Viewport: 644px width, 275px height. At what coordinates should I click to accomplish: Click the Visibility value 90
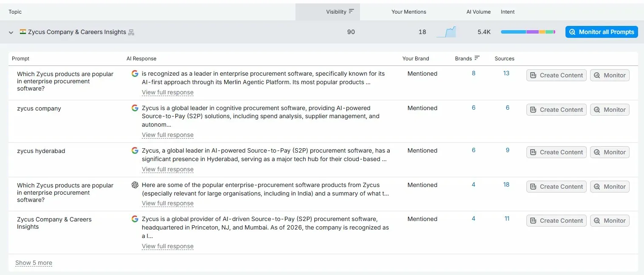351,32
